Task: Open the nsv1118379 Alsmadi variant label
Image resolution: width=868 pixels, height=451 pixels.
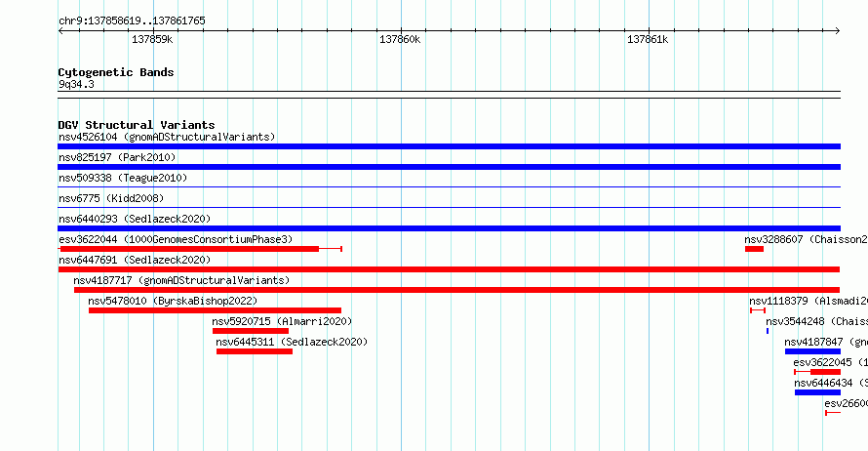Action: pos(809,301)
